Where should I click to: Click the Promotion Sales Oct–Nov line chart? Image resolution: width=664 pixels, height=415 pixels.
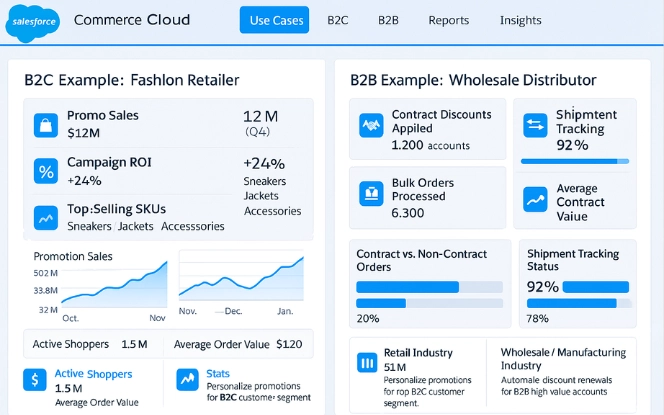click(113, 284)
